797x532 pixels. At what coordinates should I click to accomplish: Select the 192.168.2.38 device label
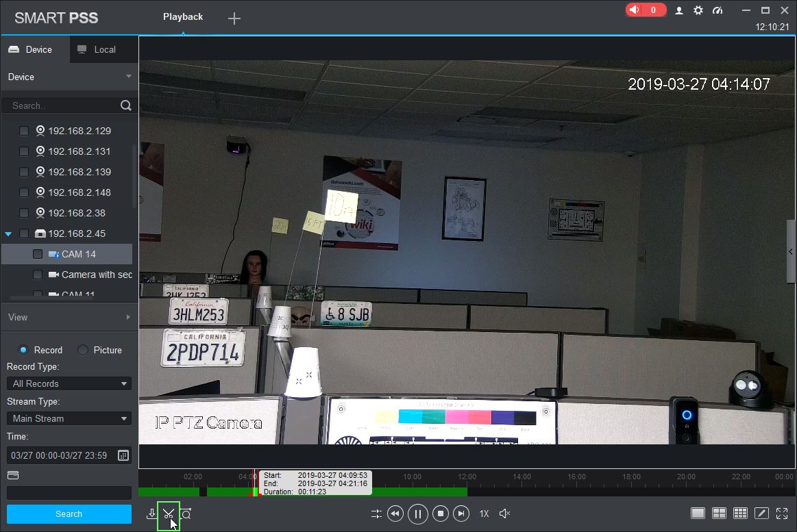(77, 213)
